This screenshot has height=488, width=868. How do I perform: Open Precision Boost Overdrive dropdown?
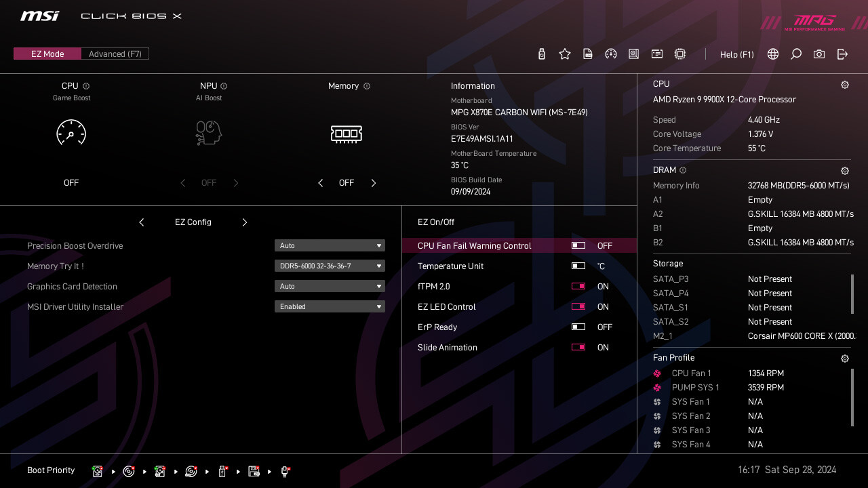point(330,245)
